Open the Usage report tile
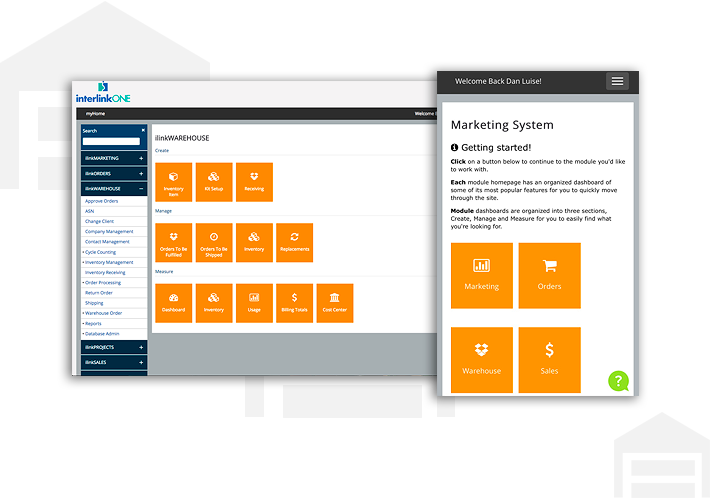Screen dimensions: 710x498 pyautogui.click(x=254, y=303)
